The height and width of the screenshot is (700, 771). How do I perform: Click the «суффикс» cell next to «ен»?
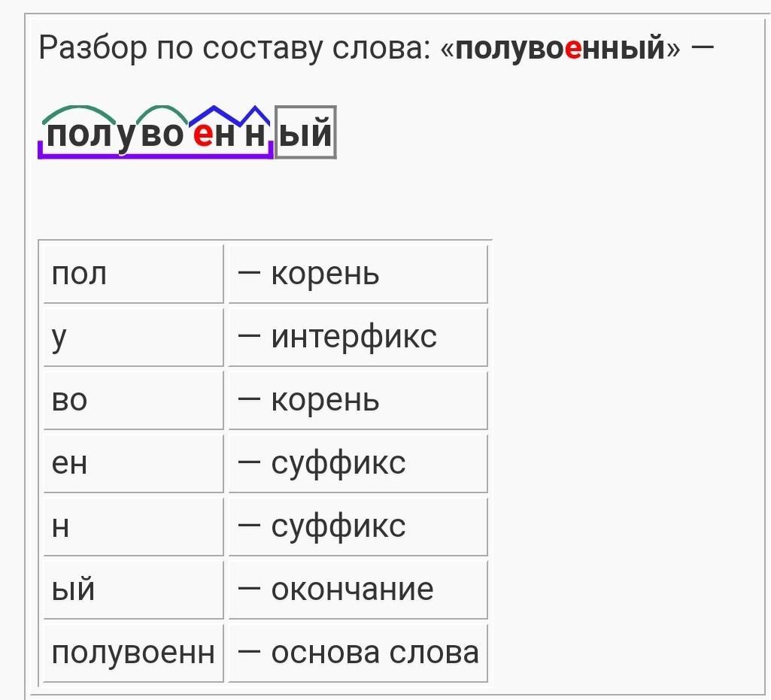coord(358,464)
